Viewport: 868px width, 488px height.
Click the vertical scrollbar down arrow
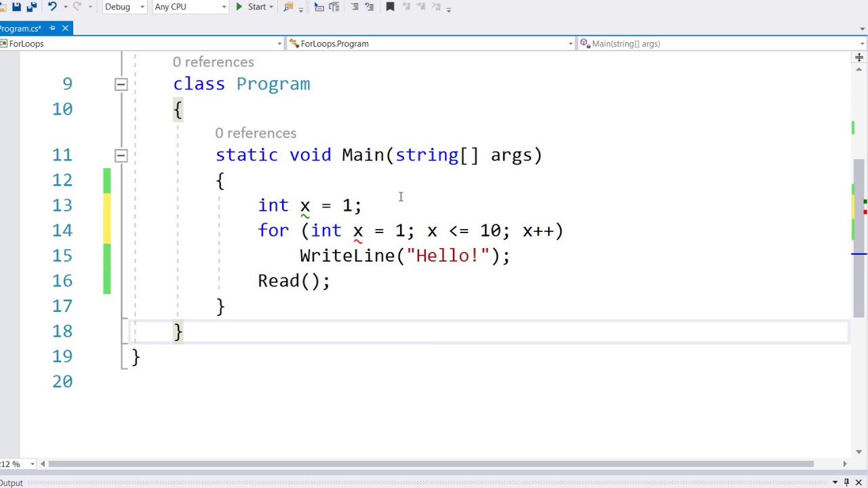coord(859,452)
